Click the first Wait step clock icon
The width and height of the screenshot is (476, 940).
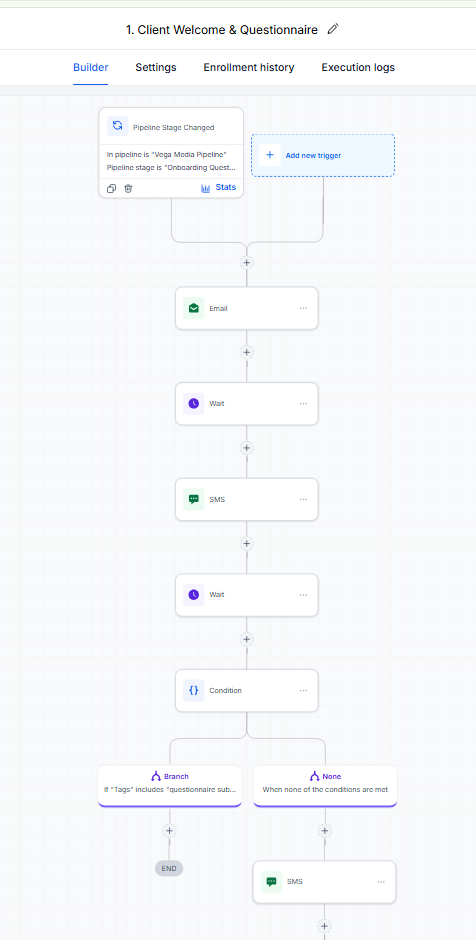tap(194, 403)
